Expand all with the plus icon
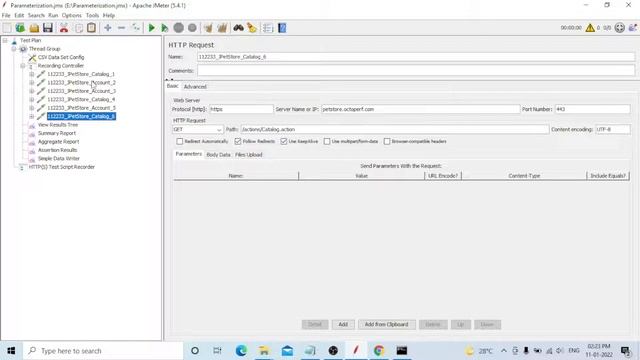This screenshot has height=360, width=640. [x=108, y=28]
